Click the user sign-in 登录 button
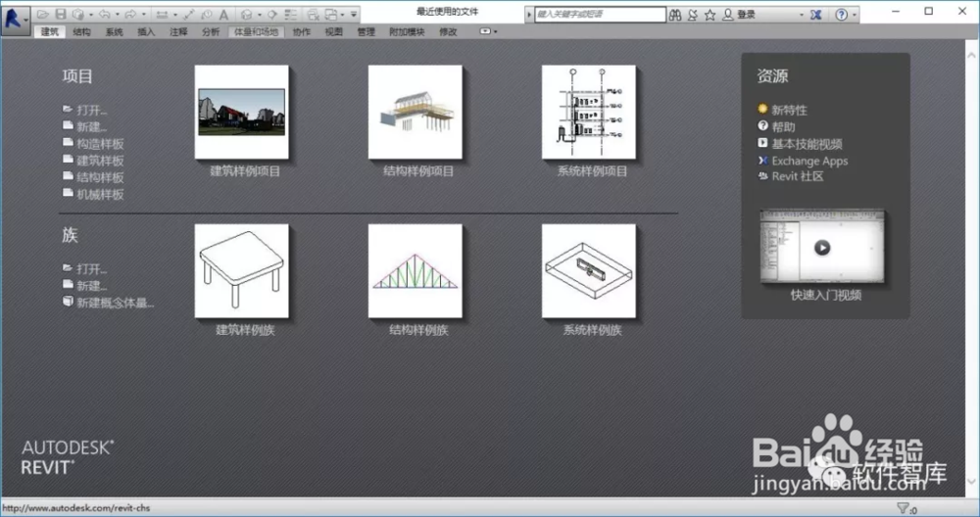The width and height of the screenshot is (980, 517). pos(739,15)
